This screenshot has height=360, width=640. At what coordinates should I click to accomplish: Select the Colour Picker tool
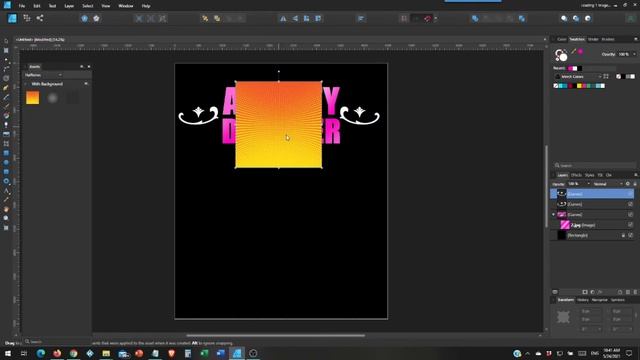point(6,200)
